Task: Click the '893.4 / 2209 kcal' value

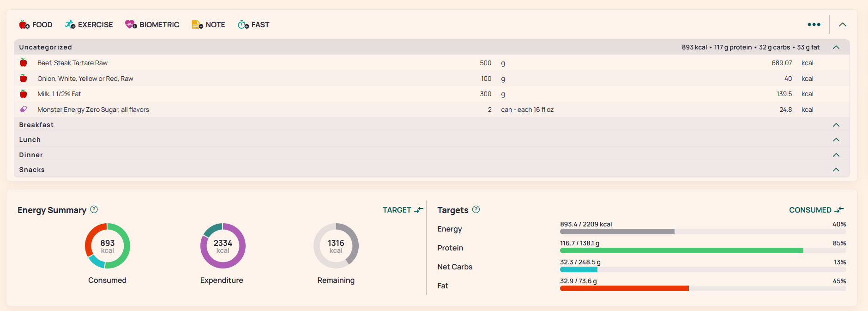Action: click(586, 224)
